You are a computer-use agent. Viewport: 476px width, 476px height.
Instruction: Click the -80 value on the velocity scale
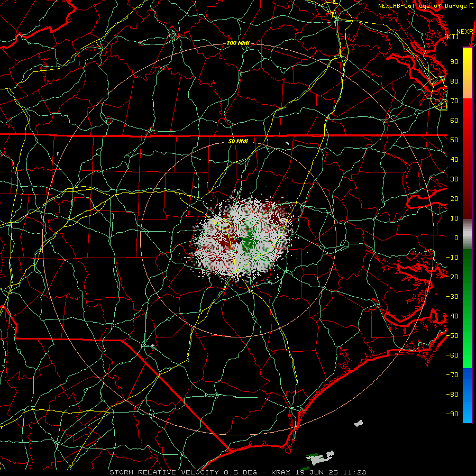tap(452, 395)
